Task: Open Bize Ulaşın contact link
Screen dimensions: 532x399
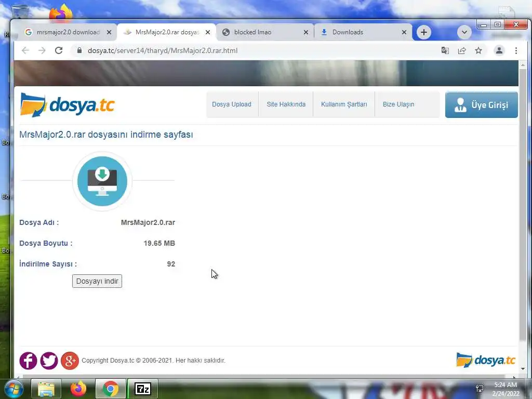Action: (398, 104)
